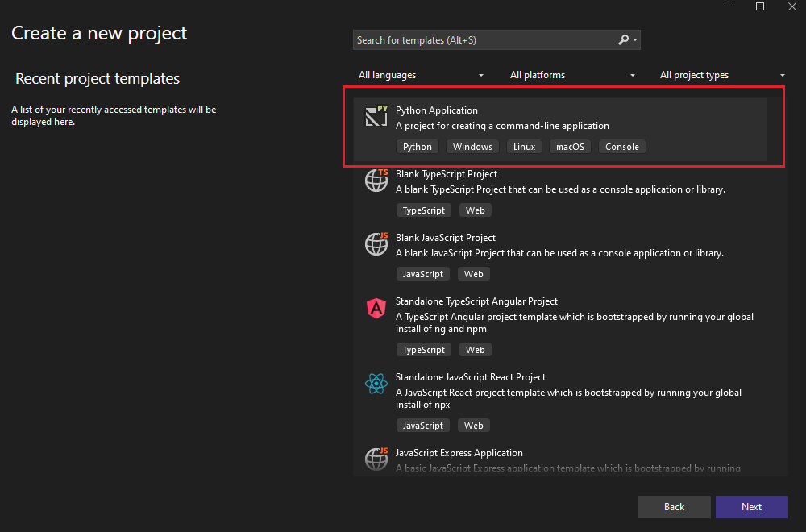Click the Windows tag
The image size is (806, 532).
(472, 147)
